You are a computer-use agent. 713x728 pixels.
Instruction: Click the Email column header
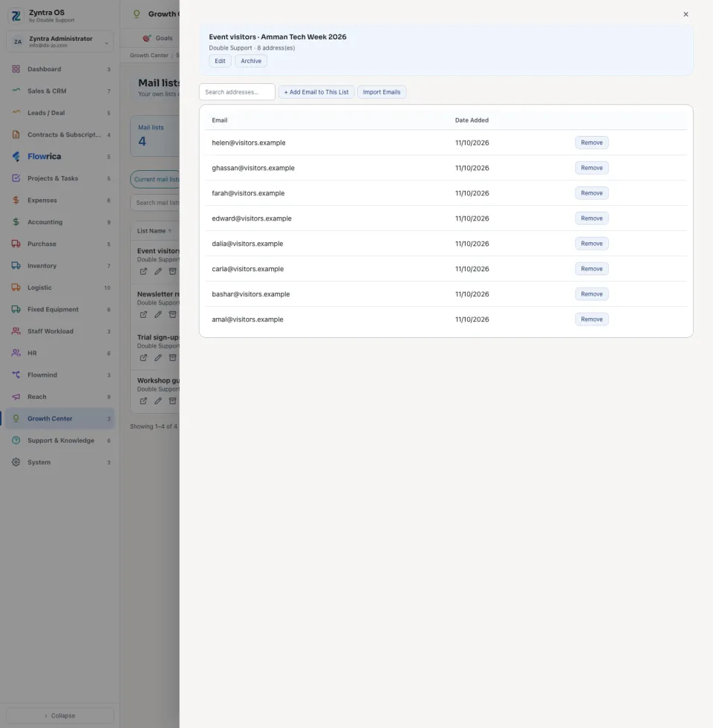[x=220, y=120]
